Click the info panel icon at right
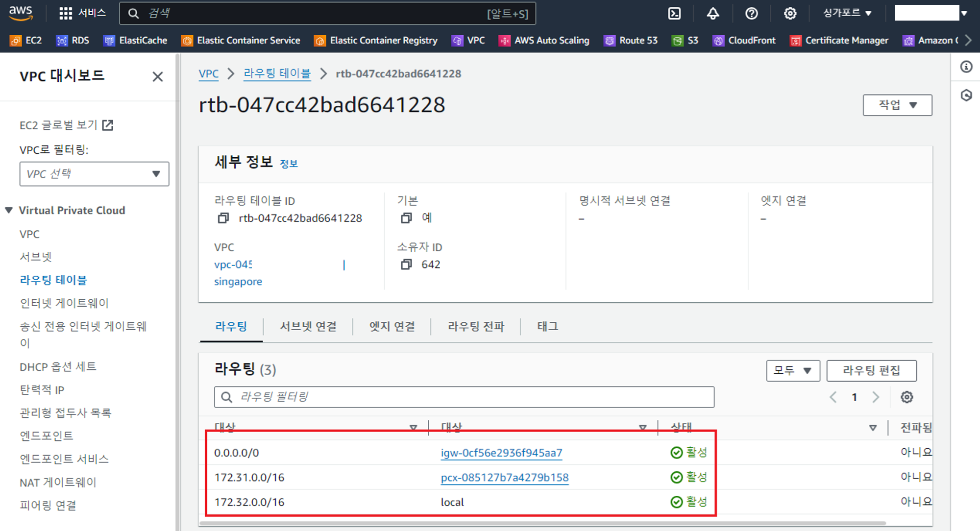 pyautogui.click(x=966, y=67)
